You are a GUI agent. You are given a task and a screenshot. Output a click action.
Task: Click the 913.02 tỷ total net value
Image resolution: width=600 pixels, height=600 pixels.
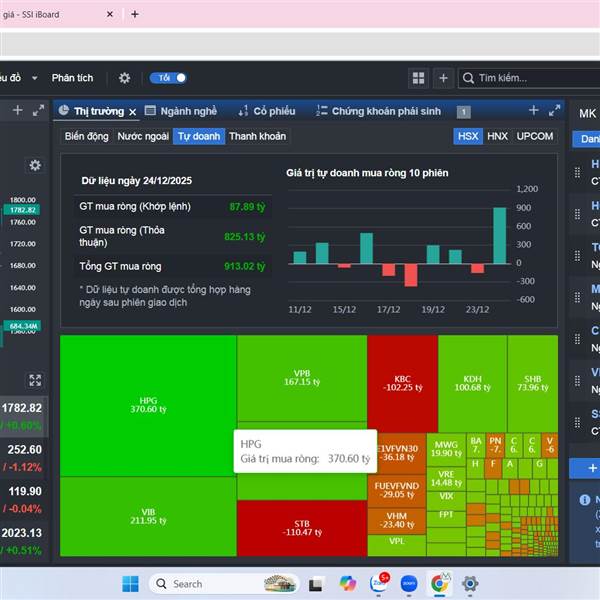click(245, 266)
